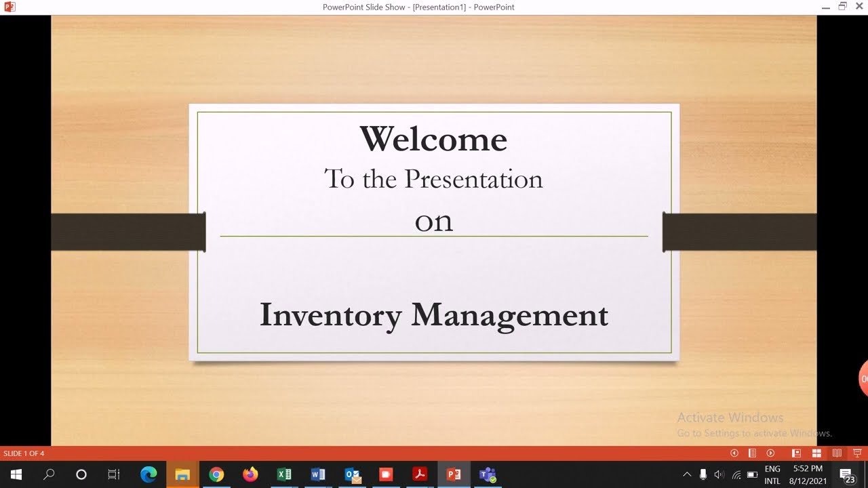
Task: Switch to Slide Sorter view
Action: 817,453
